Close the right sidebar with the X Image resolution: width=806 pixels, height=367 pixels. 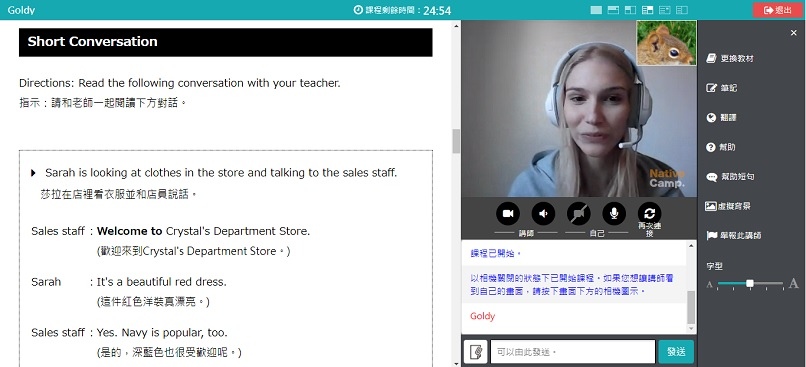pos(794,33)
